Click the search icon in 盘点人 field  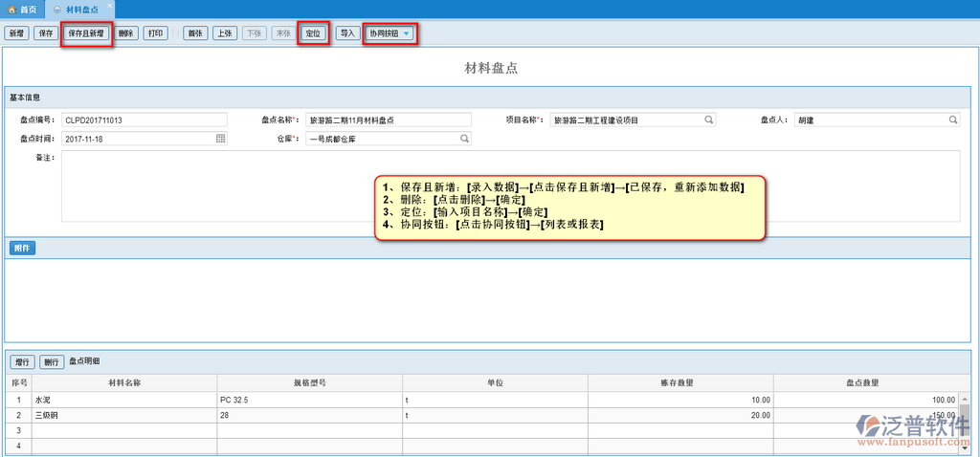click(953, 120)
